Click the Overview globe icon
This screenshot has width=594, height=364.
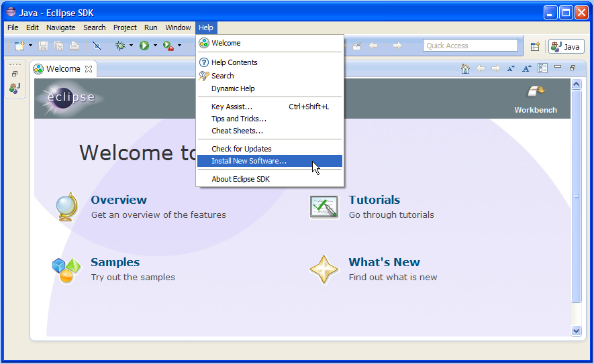pyautogui.click(x=67, y=206)
